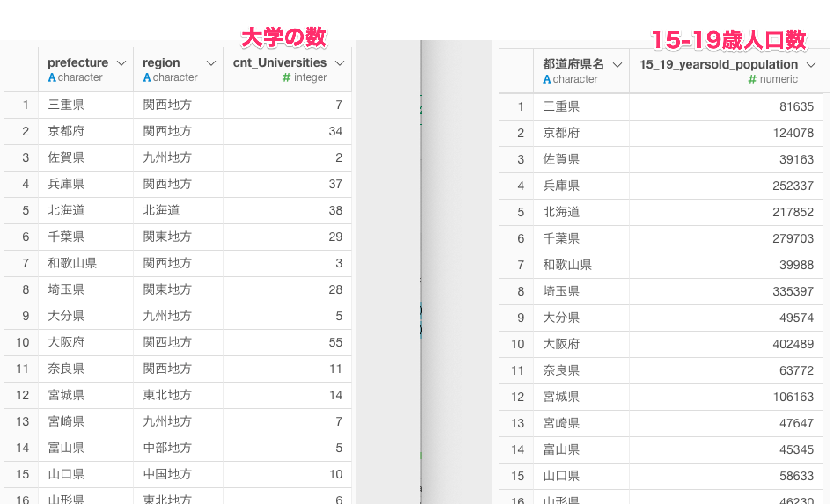Click the 富山県 cell in the prefecture column
This screenshot has width=830, height=504.
click(86, 448)
